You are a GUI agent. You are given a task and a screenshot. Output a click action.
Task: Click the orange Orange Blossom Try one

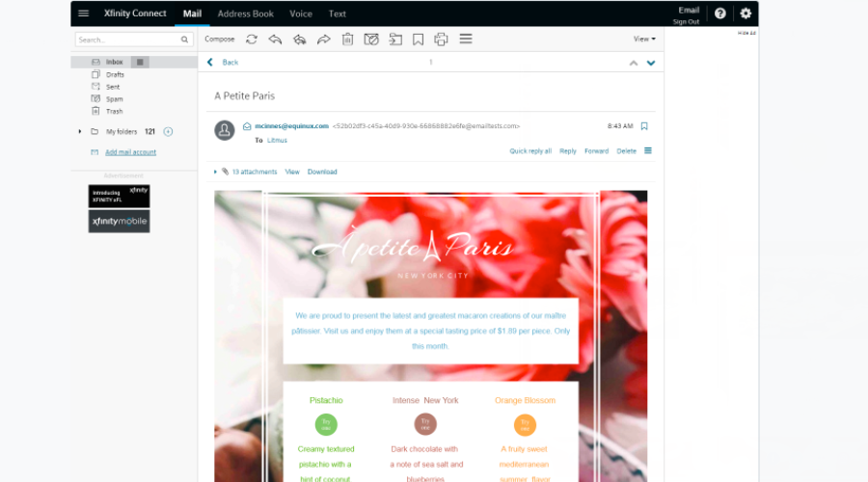click(525, 425)
